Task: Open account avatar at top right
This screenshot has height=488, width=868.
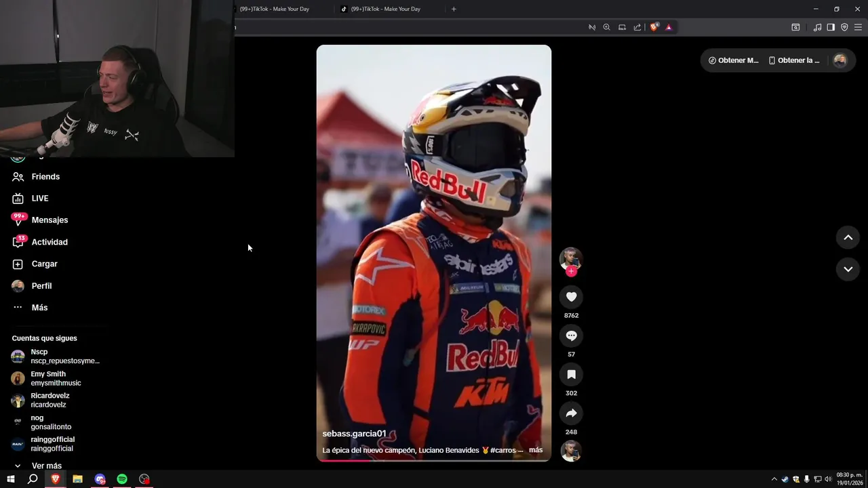Action: tap(840, 60)
